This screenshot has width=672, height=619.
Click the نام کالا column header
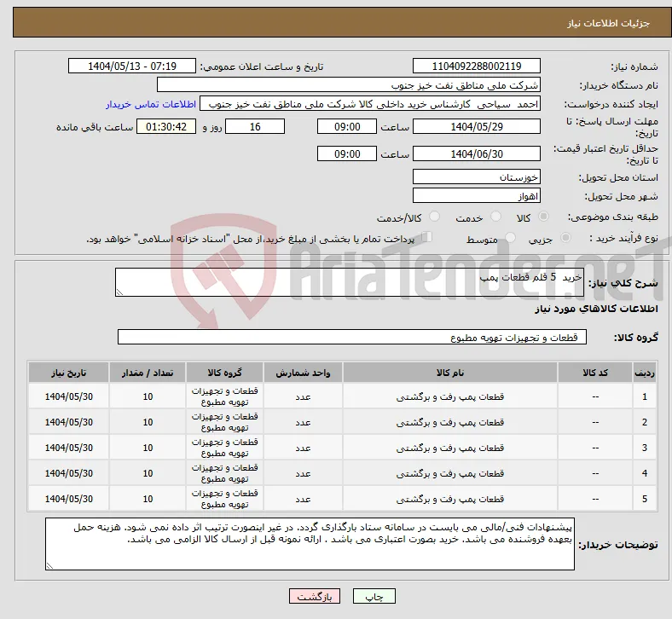click(x=450, y=373)
